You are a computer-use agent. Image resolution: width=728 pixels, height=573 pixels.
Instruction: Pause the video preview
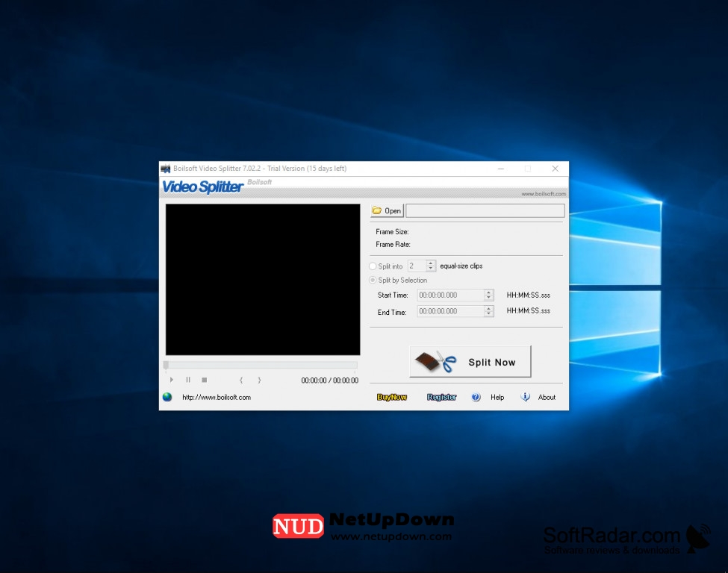(188, 380)
